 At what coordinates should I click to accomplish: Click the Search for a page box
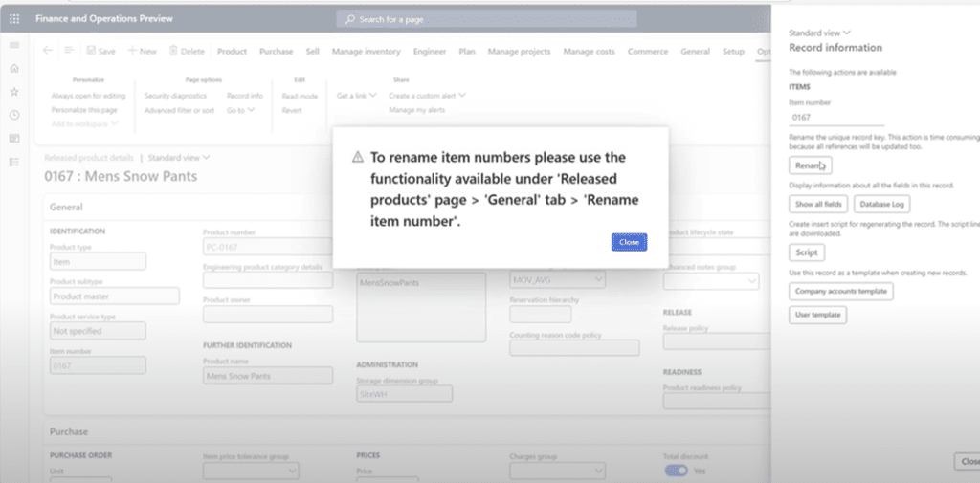pos(487,19)
